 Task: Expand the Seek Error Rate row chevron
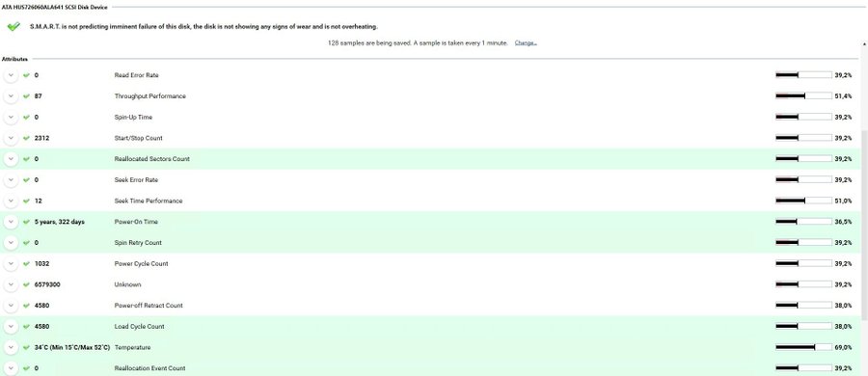[11, 180]
